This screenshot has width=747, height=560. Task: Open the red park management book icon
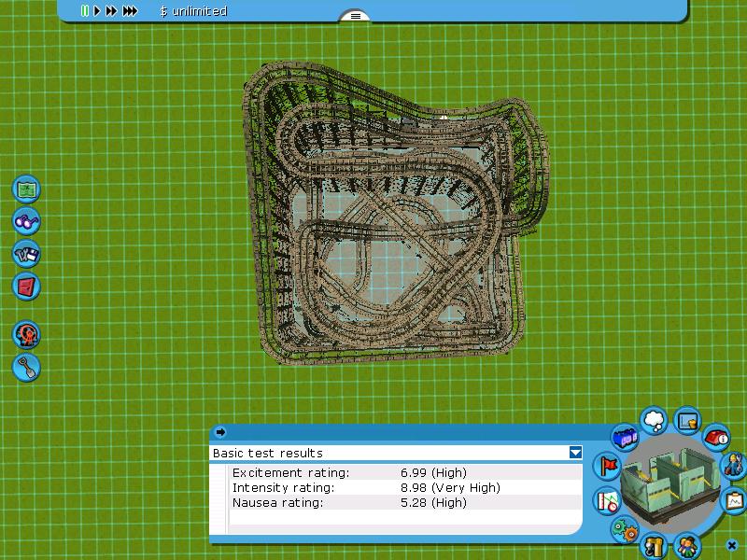pyautogui.click(x=26, y=287)
